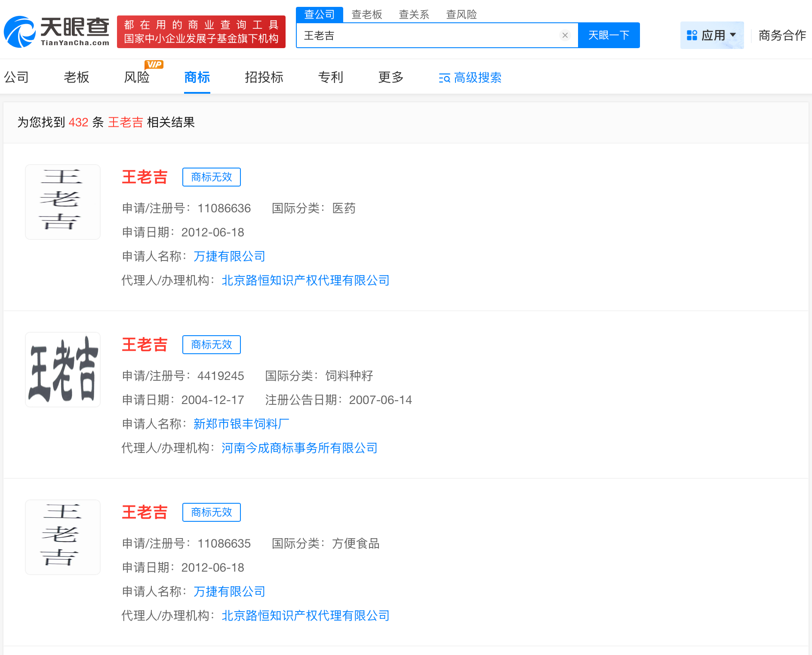Switch to the 查风险 search tab
Viewport: 812px width, 655px height.
pos(461,14)
